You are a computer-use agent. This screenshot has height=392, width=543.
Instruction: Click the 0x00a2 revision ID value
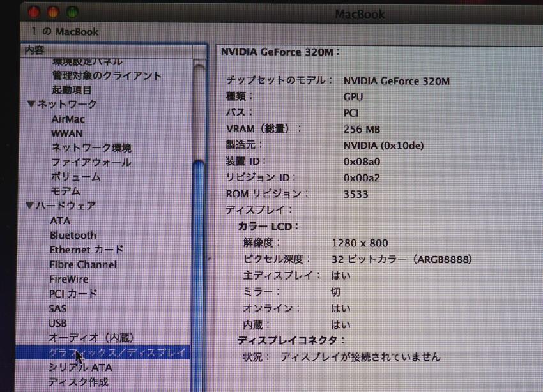pos(362,178)
